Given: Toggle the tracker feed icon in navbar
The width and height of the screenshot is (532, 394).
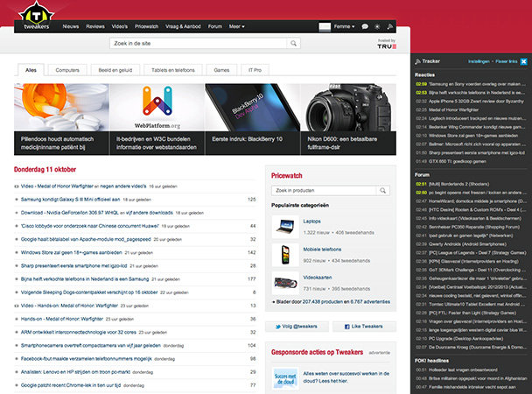Looking at the screenshot, I should pyautogui.click(x=390, y=26).
